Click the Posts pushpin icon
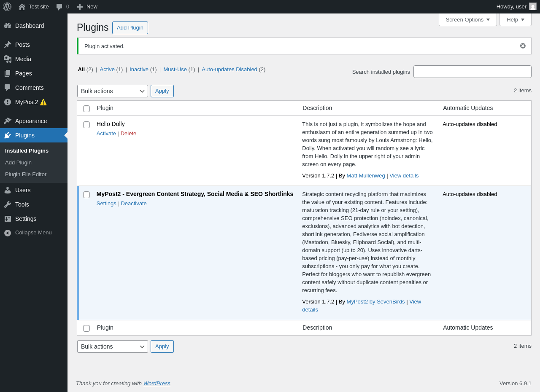The height and width of the screenshot is (392, 540). (8, 45)
